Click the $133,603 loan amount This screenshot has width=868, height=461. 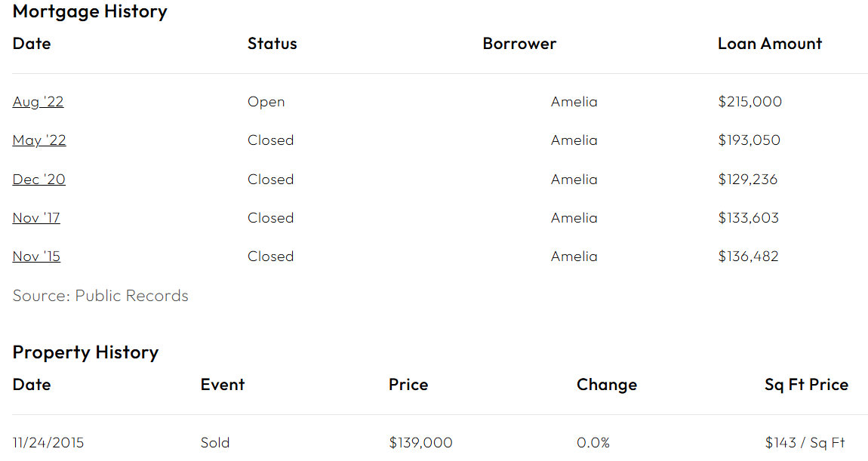pos(748,218)
